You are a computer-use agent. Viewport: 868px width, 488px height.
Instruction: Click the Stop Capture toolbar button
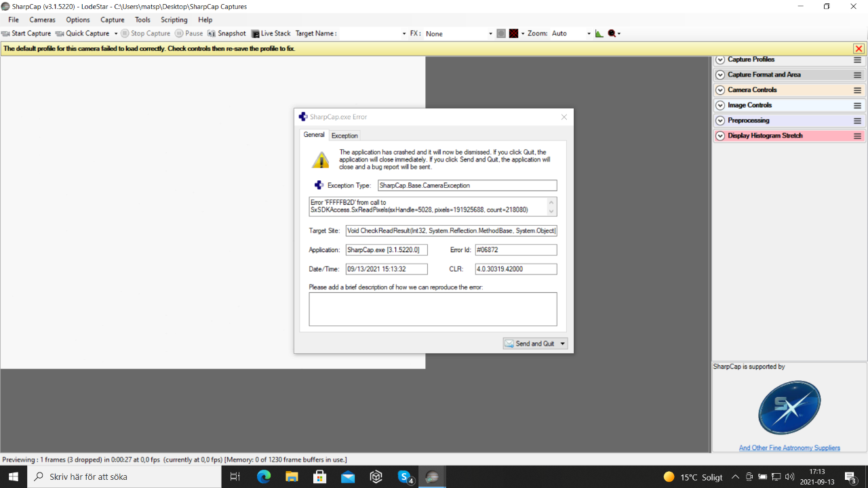coord(145,33)
